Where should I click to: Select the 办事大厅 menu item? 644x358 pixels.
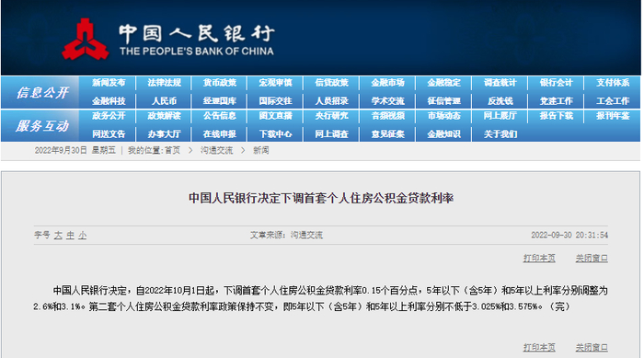coord(165,134)
